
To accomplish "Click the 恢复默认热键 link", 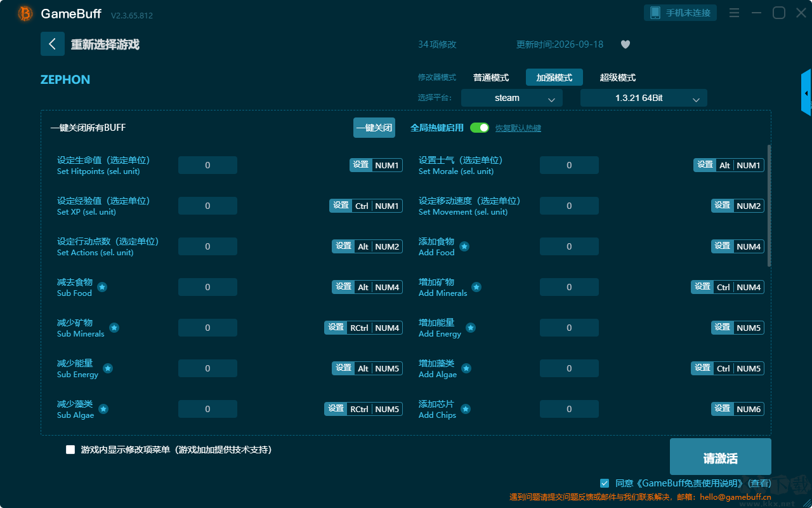I will pos(518,128).
